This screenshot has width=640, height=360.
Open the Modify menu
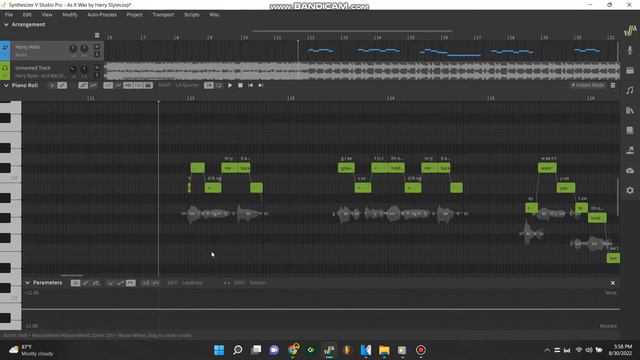[x=70, y=15]
